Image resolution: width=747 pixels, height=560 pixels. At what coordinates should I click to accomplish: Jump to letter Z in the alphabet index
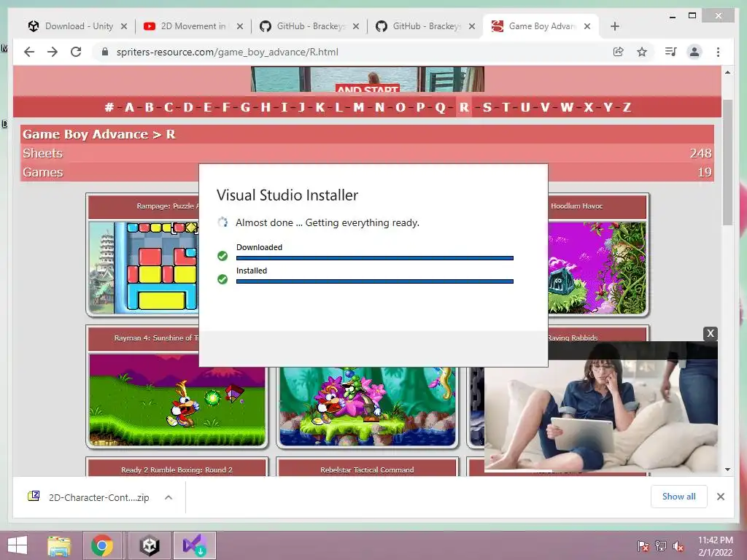tap(627, 107)
